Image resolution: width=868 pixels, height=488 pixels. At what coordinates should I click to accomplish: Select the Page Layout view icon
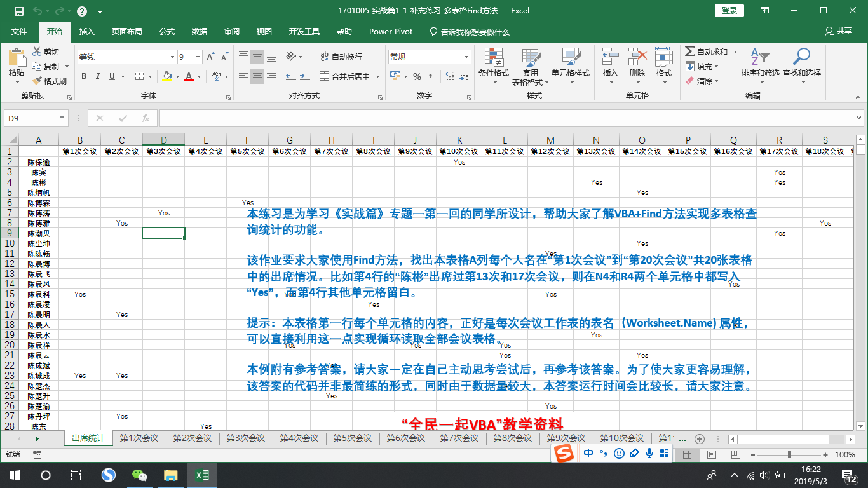pyautogui.click(x=712, y=454)
